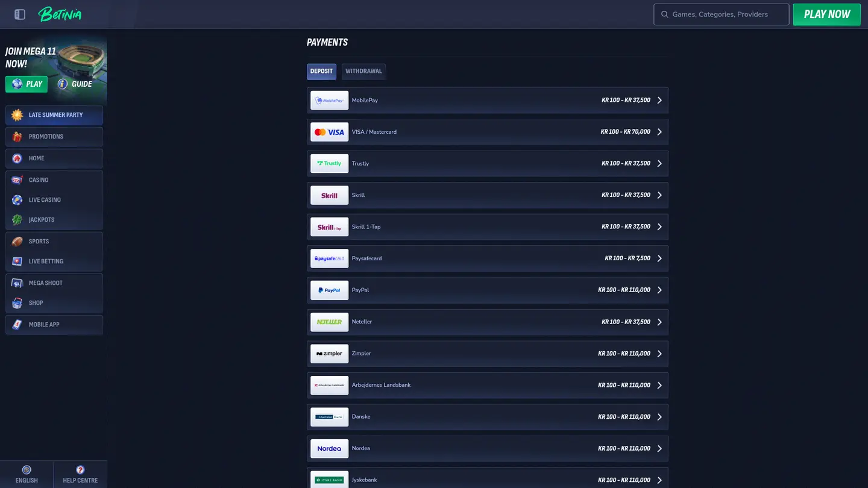The image size is (868, 488).
Task: Click the paysafecard logo
Action: pyautogui.click(x=329, y=258)
